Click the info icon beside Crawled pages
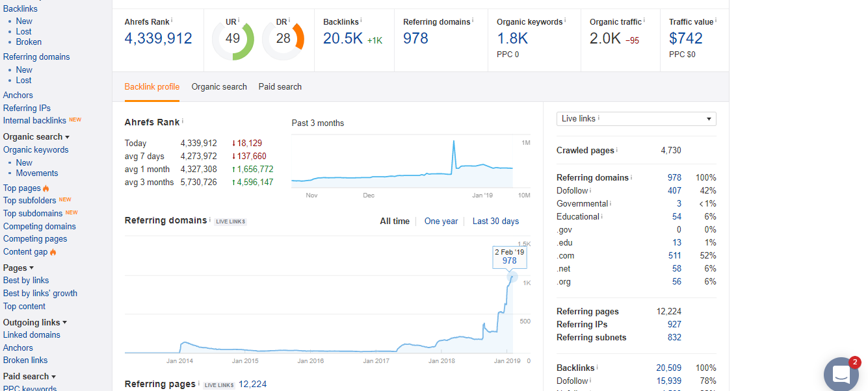This screenshot has height=391, width=868. [617, 150]
